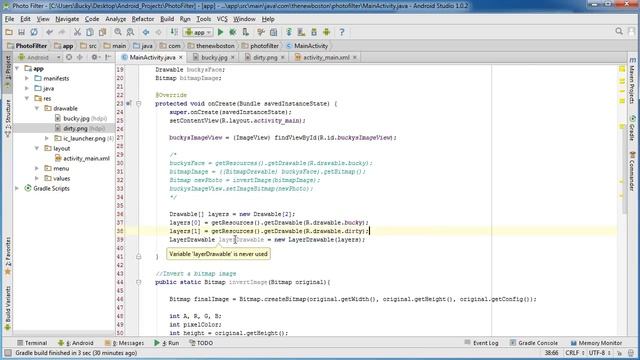
Task: Click the Find magnifier icon
Action: (118, 32)
